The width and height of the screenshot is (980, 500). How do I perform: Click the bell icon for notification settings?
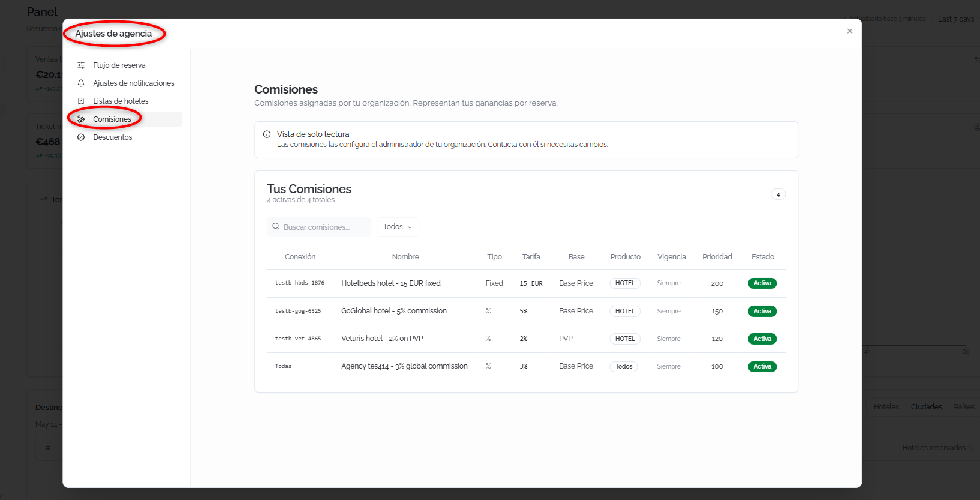tap(81, 83)
